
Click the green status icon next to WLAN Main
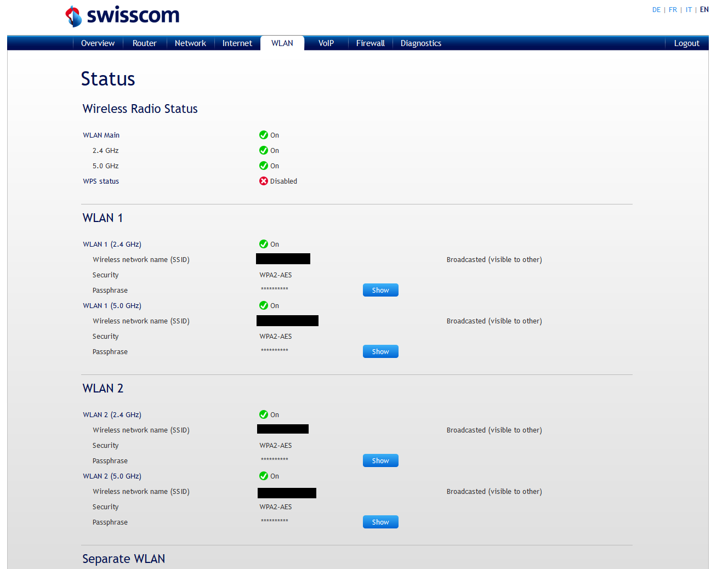(264, 135)
